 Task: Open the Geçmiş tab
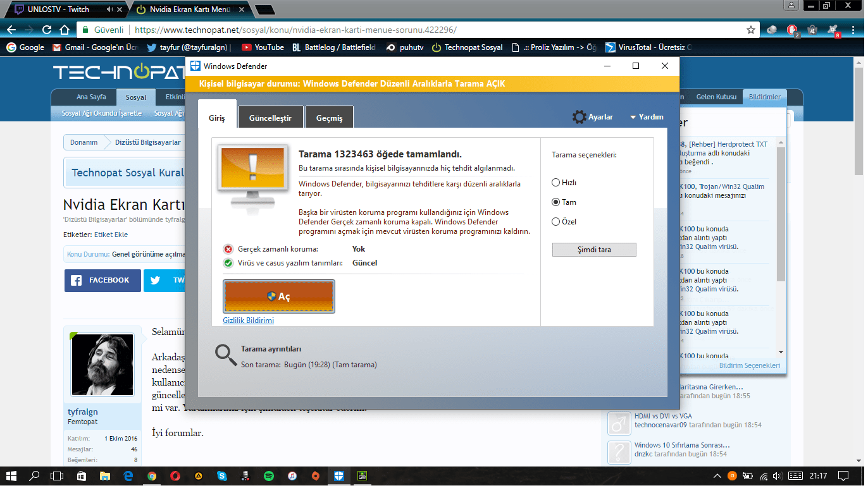(x=329, y=118)
